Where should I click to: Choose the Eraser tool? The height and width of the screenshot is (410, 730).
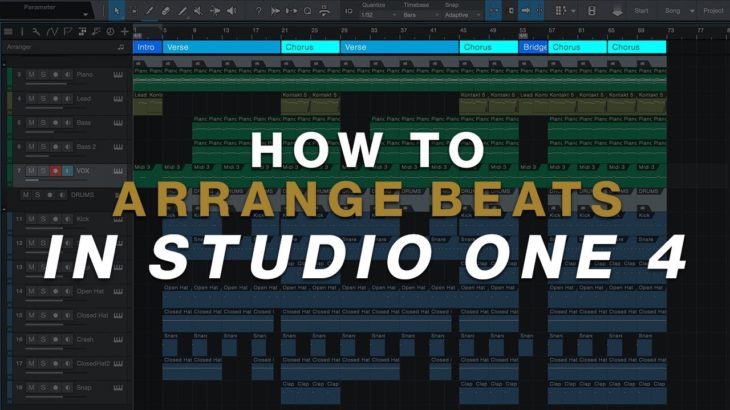coord(166,10)
